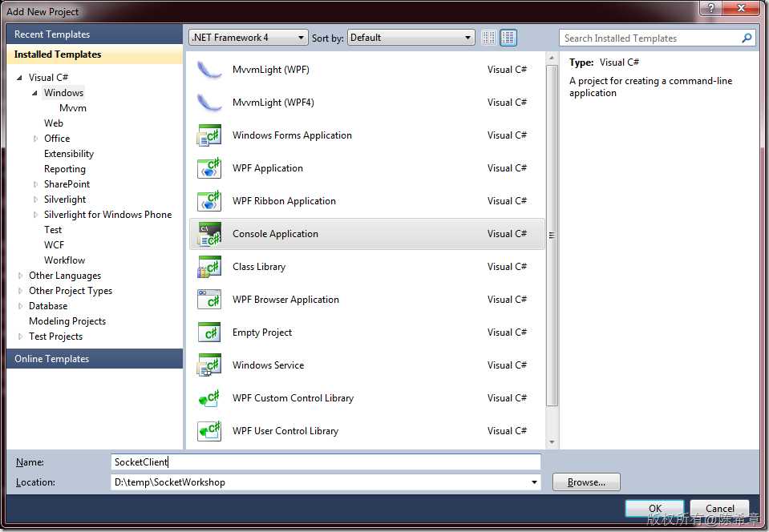Click the scrollbar down arrow
The image size is (769, 532).
552,442
